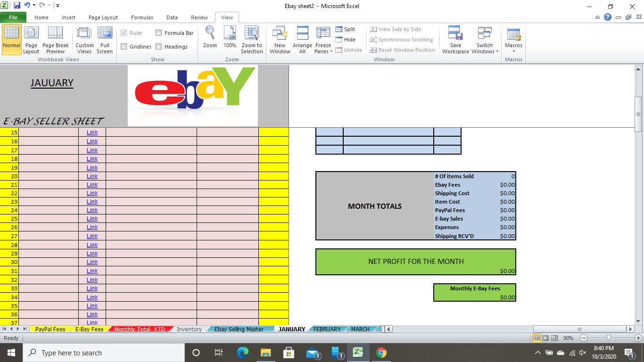This screenshot has height=362, width=644.
Task: Open Excel Help question mark icon
Action: coord(608,17)
